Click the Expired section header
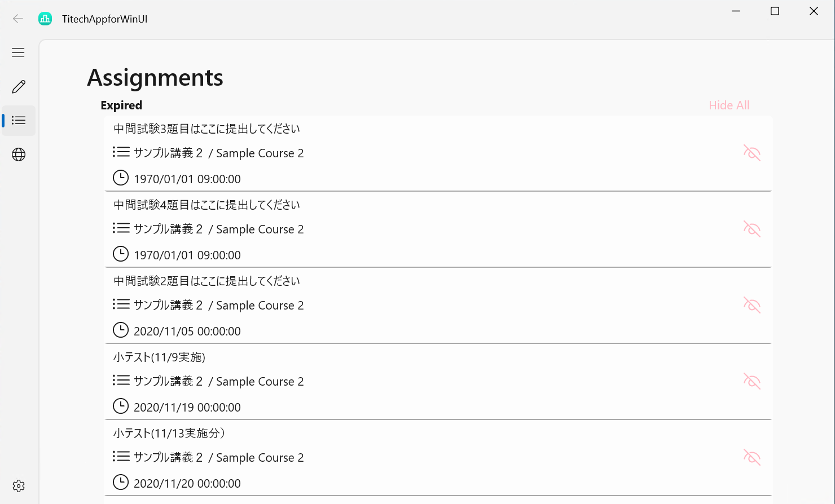 (121, 105)
